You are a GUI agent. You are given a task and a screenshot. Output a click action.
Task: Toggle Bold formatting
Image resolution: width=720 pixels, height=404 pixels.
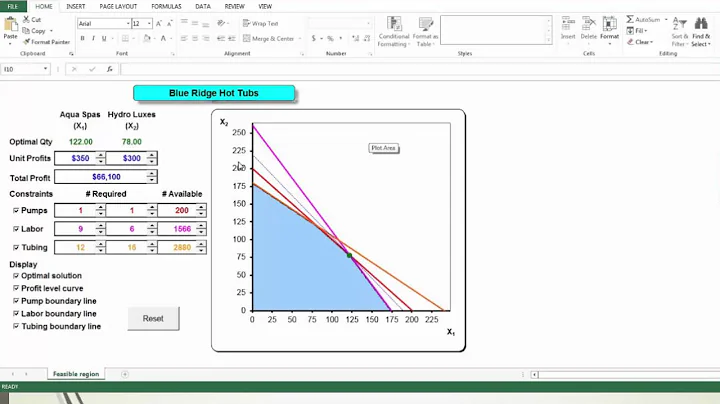click(x=83, y=39)
